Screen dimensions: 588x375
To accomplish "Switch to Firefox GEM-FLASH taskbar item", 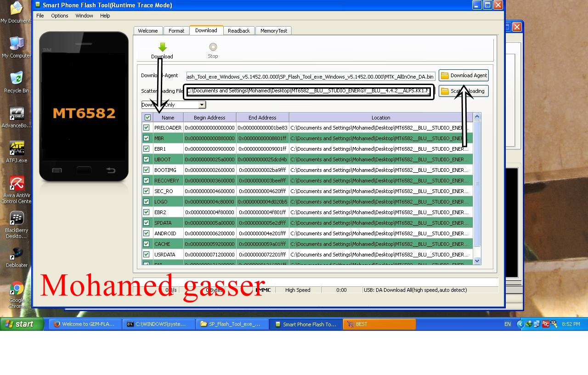I will [x=85, y=324].
